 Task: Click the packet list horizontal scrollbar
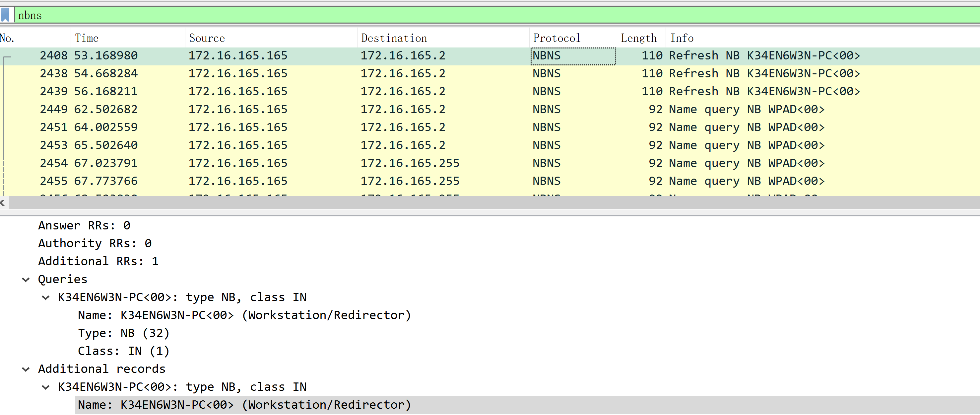point(494,203)
